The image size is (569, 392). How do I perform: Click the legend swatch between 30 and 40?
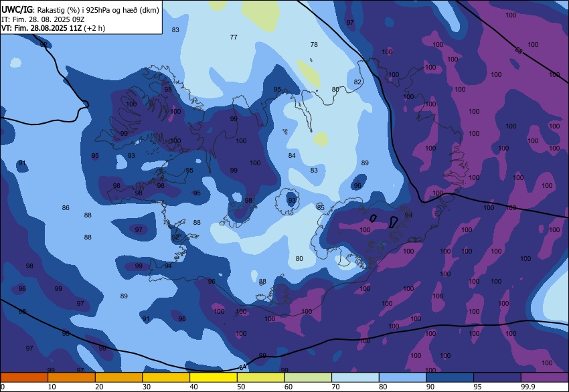click(x=166, y=377)
